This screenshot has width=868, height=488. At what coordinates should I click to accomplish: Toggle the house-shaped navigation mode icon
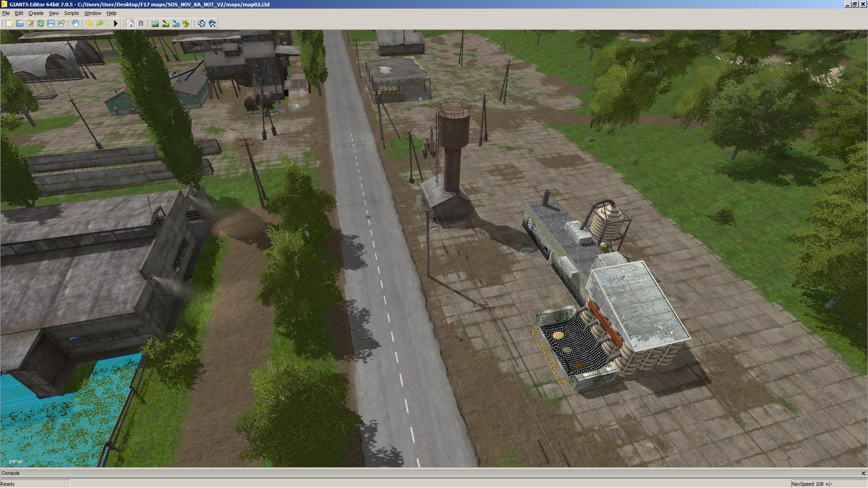(x=131, y=23)
